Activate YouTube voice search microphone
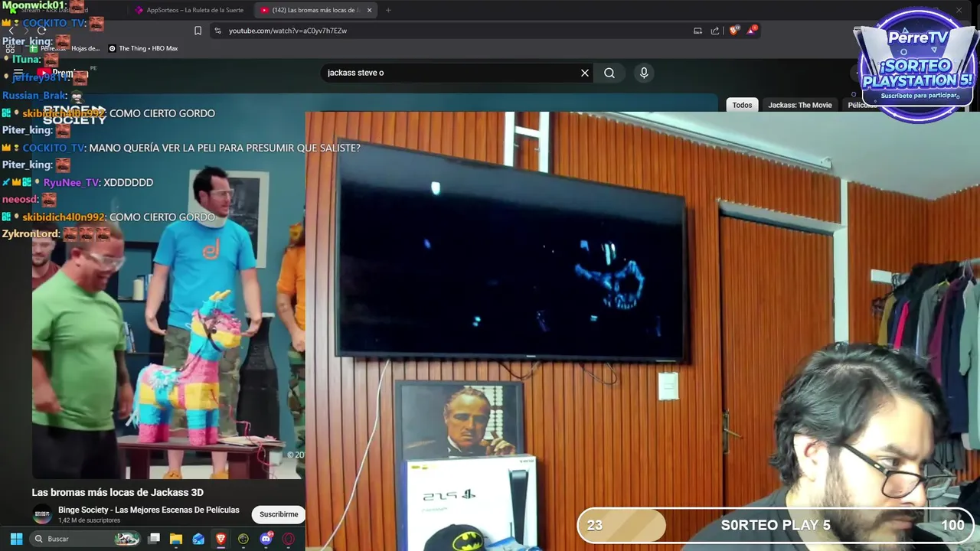Viewport: 980px width, 551px height. click(644, 73)
